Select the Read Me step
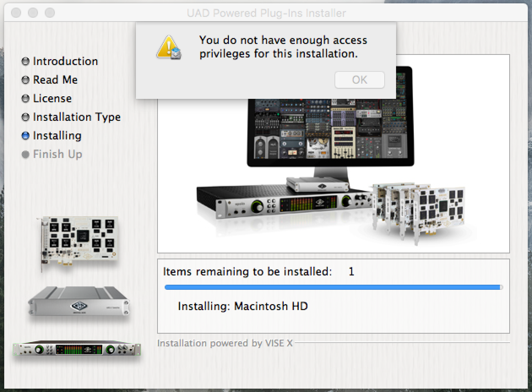Screen dimensions: 532x392 pyautogui.click(x=55, y=80)
